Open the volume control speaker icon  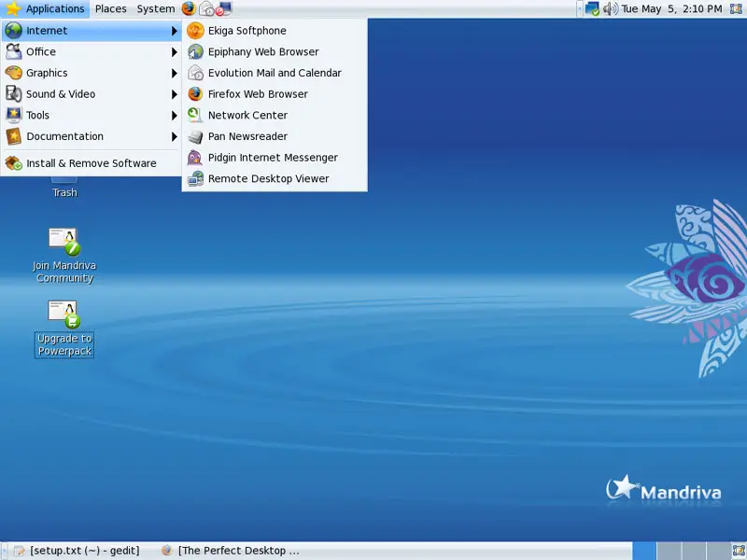[610, 8]
